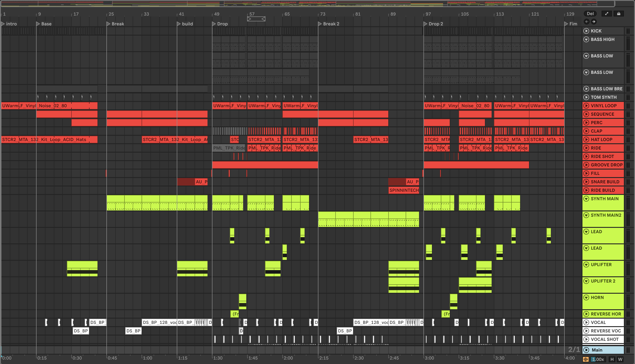Image resolution: width=635 pixels, height=364 pixels.
Task: Select the intro locator
Action: 9,24
